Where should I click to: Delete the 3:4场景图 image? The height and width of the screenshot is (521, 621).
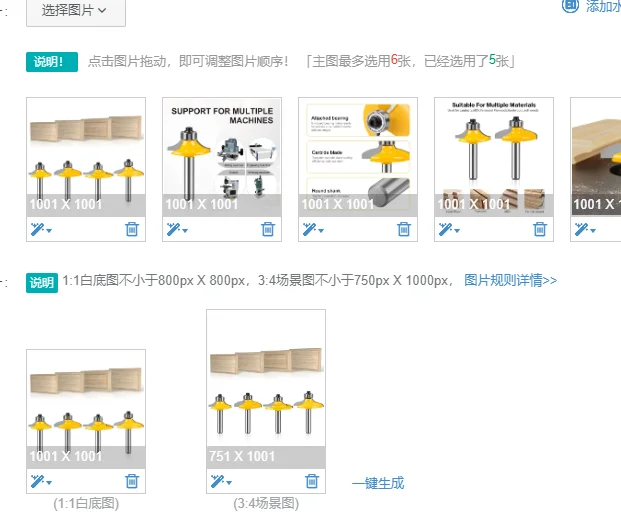pos(312,481)
